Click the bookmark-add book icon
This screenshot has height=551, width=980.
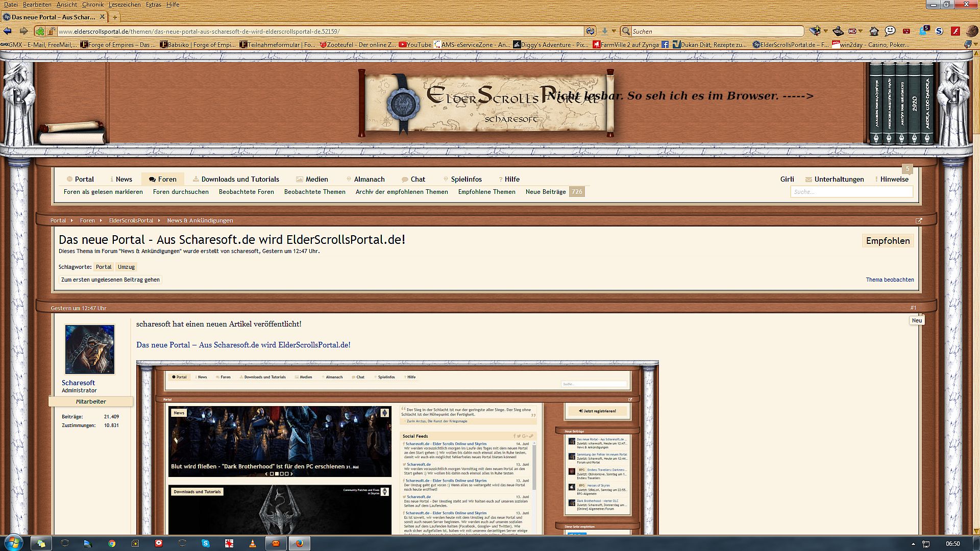pyautogui.click(x=814, y=31)
